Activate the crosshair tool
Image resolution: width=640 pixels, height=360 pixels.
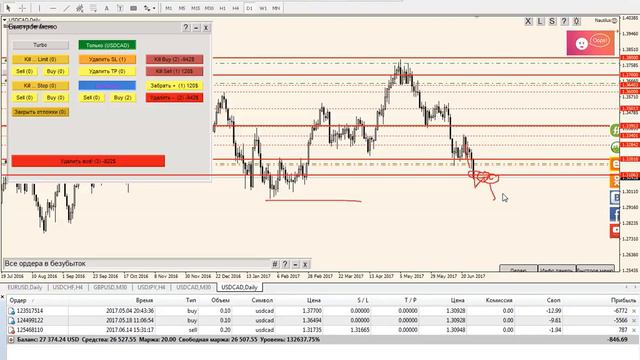pyautogui.click(x=23, y=8)
